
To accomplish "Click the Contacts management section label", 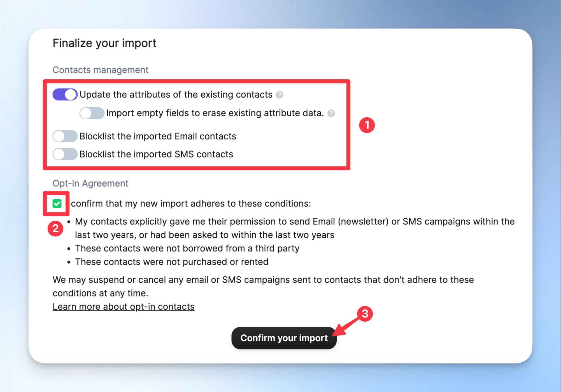I will point(101,70).
